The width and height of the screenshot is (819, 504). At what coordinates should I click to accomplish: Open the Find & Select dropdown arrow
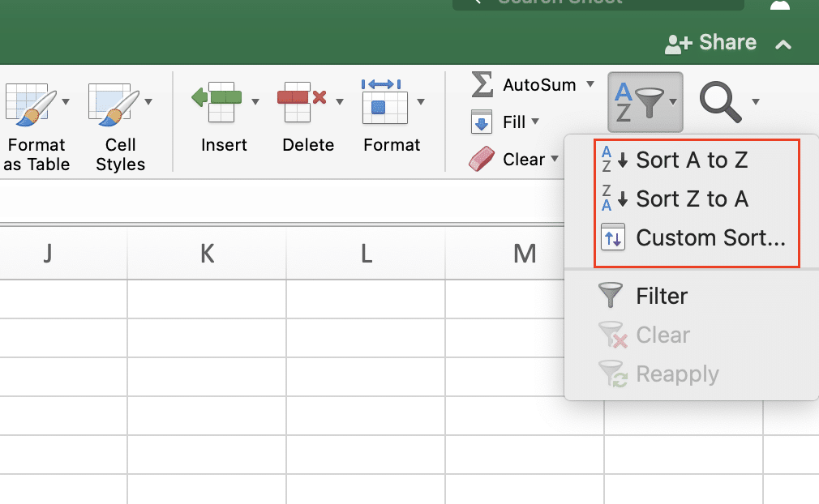point(756,102)
